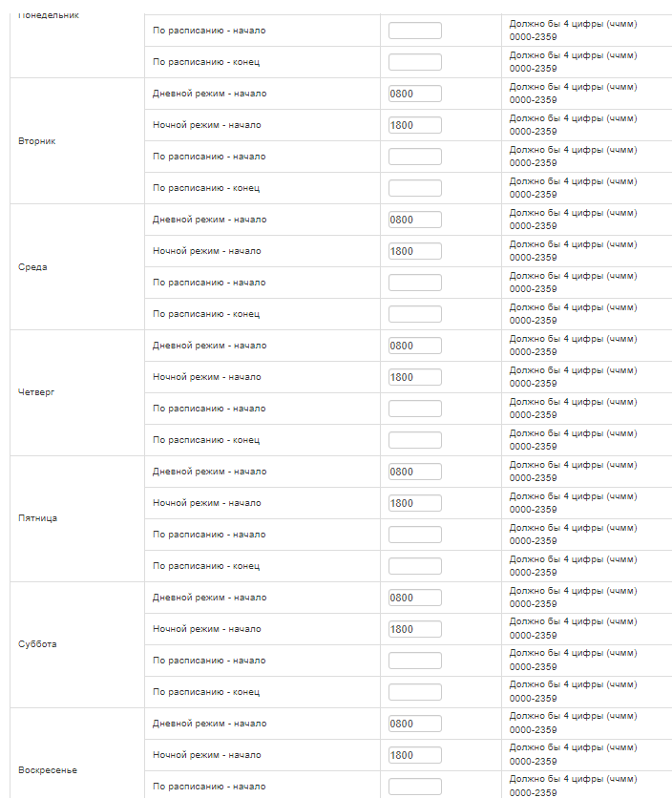Select Среда 'Ночной режим - начало' input

tap(415, 251)
